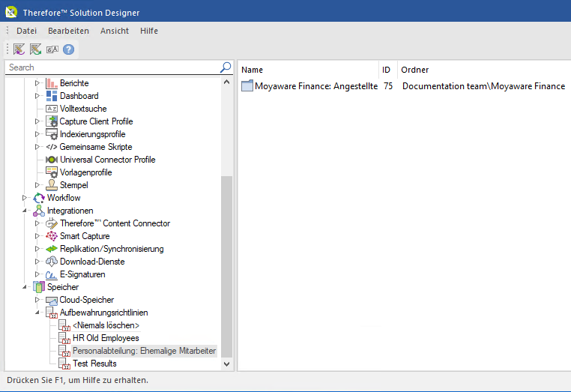The height and width of the screenshot is (392, 571).
Task: Open the Ansicht menu
Action: [115, 31]
